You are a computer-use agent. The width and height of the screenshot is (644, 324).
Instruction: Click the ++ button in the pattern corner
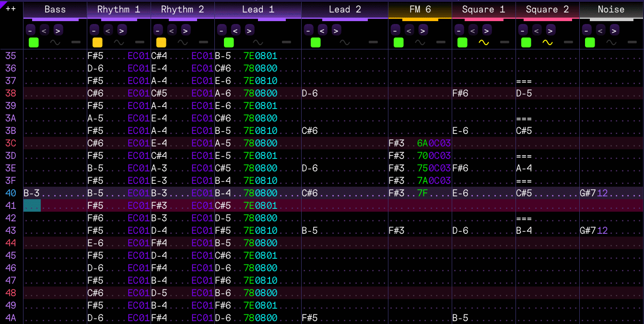pos(11,9)
